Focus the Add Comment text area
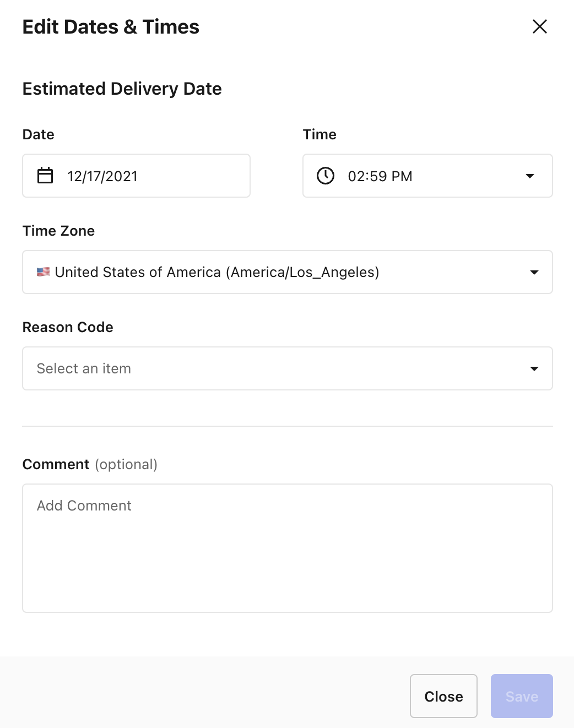This screenshot has height=728, width=574. click(x=288, y=548)
